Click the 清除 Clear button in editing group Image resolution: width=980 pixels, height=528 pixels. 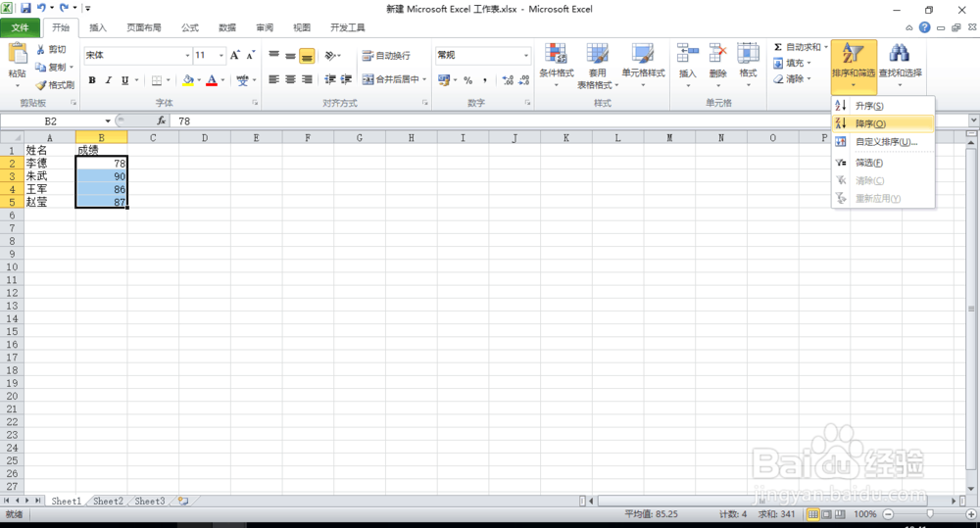point(792,78)
